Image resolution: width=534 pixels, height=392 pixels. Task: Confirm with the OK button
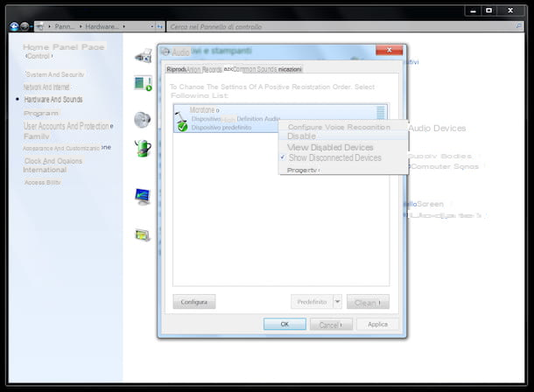click(285, 324)
